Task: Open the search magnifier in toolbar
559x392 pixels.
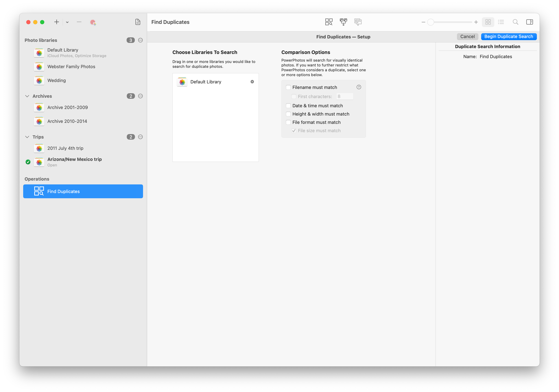Action: click(515, 22)
